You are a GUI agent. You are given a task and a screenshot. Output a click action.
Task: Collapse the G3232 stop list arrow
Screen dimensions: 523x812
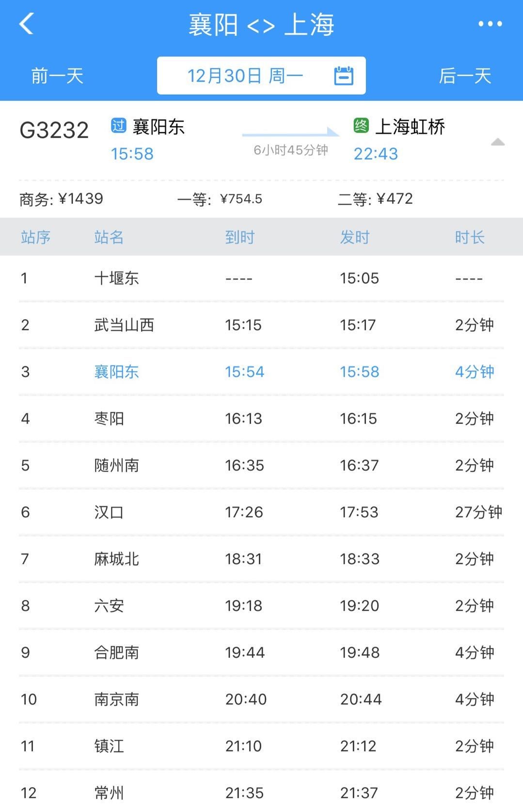498,142
